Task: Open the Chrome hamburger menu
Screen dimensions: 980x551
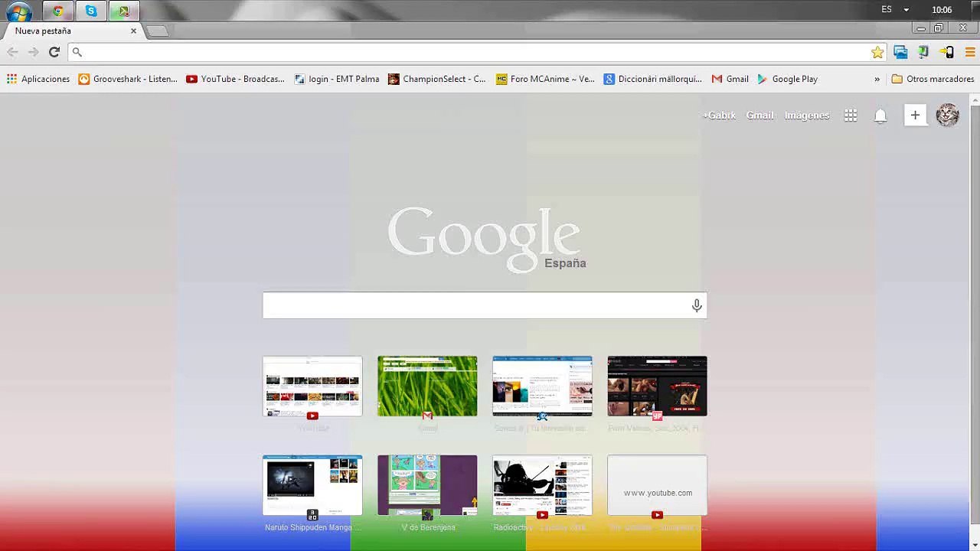Action: coord(969,52)
